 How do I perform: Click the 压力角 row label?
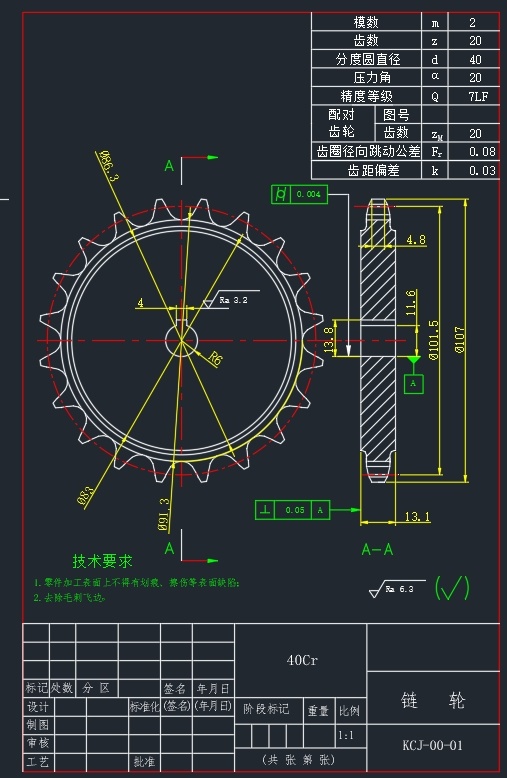click(372, 77)
